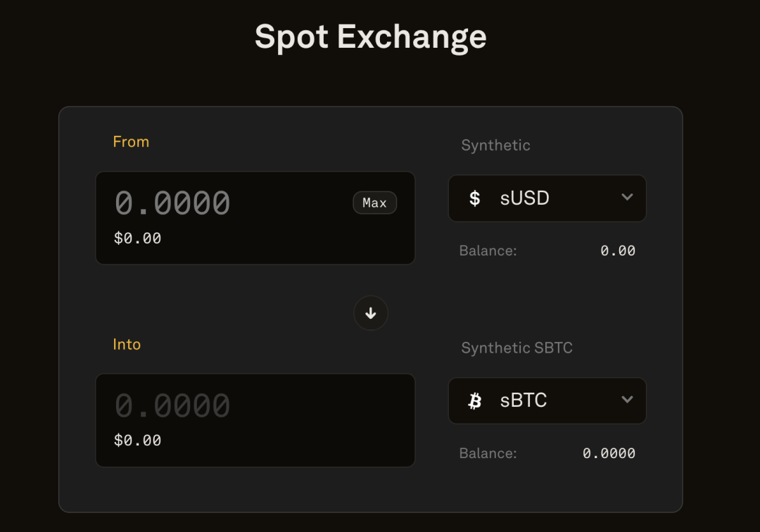Screen dimensions: 760x532
Task: Click the From amount input field
Action: click(x=211, y=203)
